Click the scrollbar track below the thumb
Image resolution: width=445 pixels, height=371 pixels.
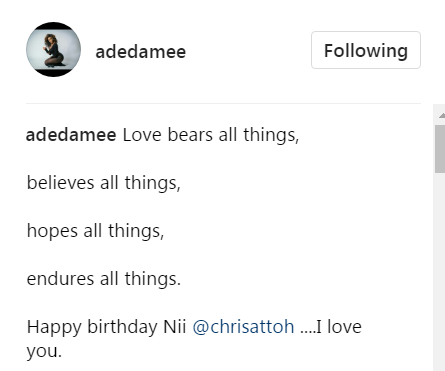pos(440,270)
